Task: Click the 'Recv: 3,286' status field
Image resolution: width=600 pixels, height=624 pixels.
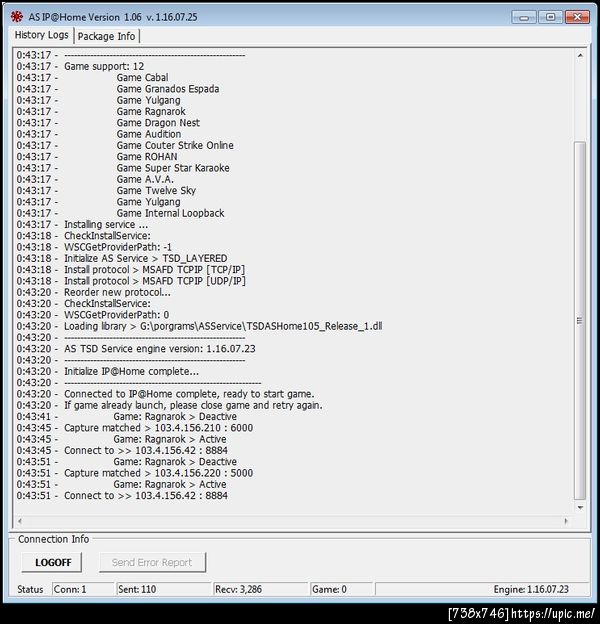Action: point(261,589)
